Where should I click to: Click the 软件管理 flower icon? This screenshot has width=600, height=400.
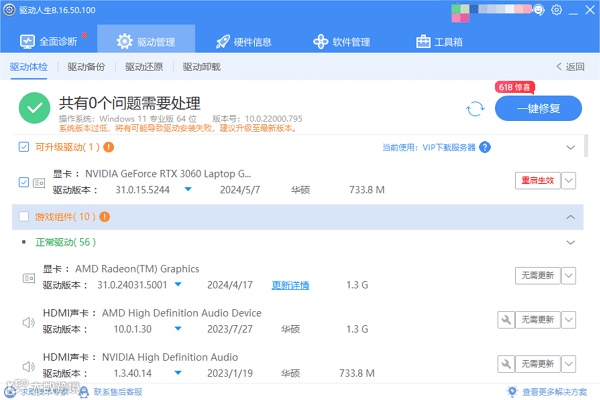(321, 41)
